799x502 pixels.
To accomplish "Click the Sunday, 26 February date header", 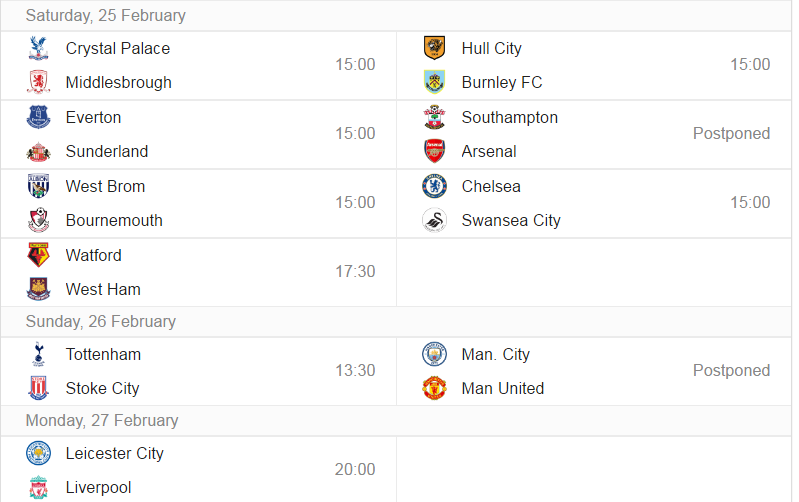I will [101, 322].
